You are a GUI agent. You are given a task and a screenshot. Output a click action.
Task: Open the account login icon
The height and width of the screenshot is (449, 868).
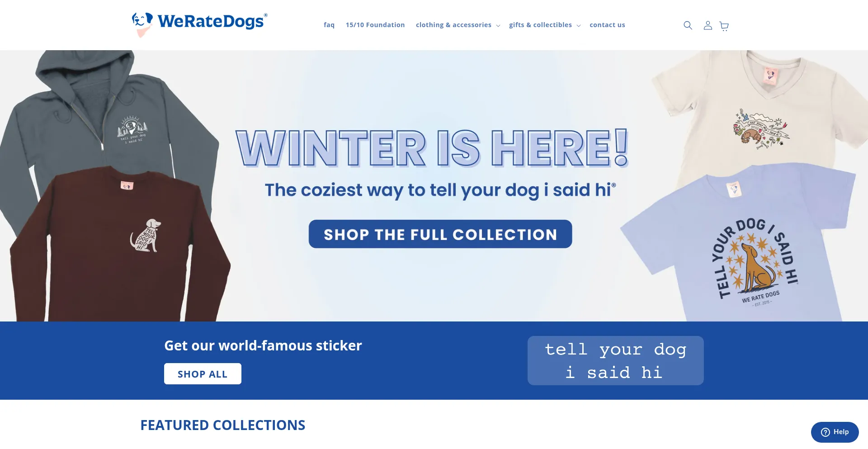[708, 25]
